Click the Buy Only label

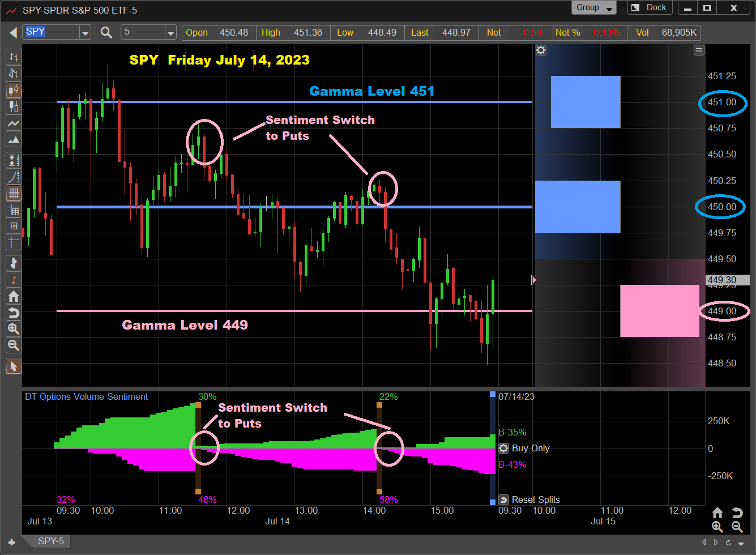531,449
